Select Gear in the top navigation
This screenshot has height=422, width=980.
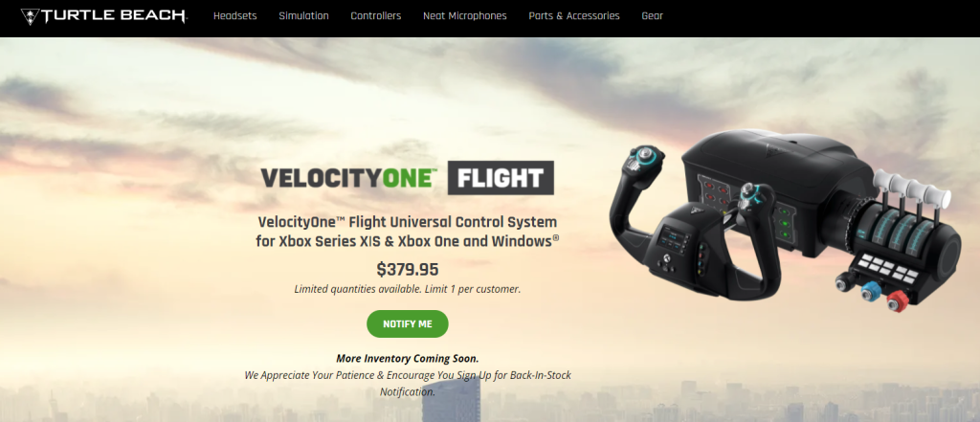[652, 16]
